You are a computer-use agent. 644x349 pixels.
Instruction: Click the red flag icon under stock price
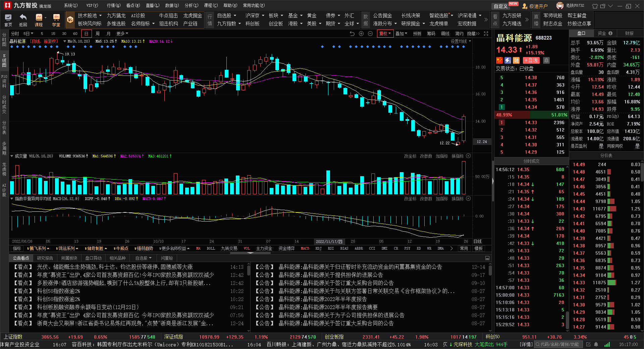[x=499, y=60]
